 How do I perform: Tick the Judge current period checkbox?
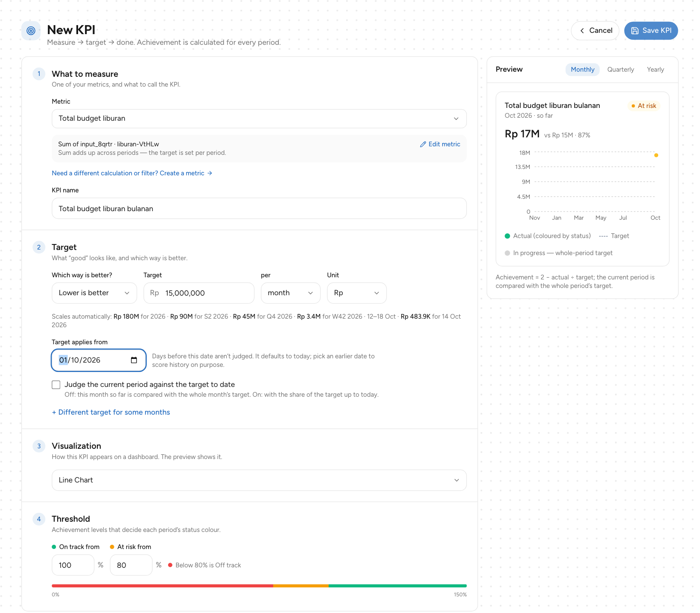(56, 385)
